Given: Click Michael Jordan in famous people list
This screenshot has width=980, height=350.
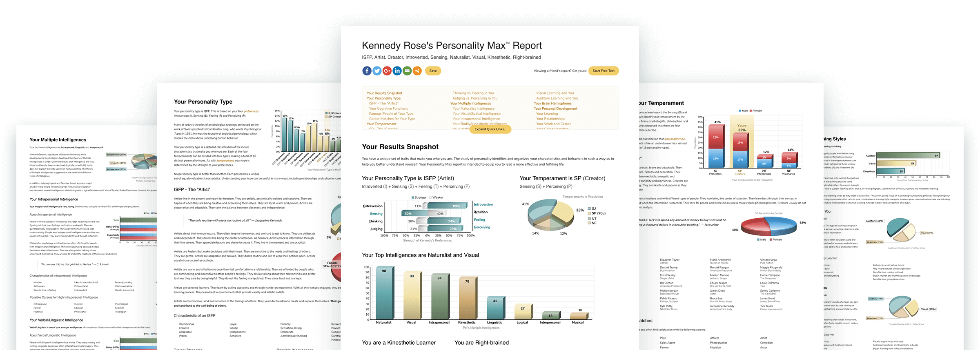Looking at the screenshot, I should coord(669,291).
